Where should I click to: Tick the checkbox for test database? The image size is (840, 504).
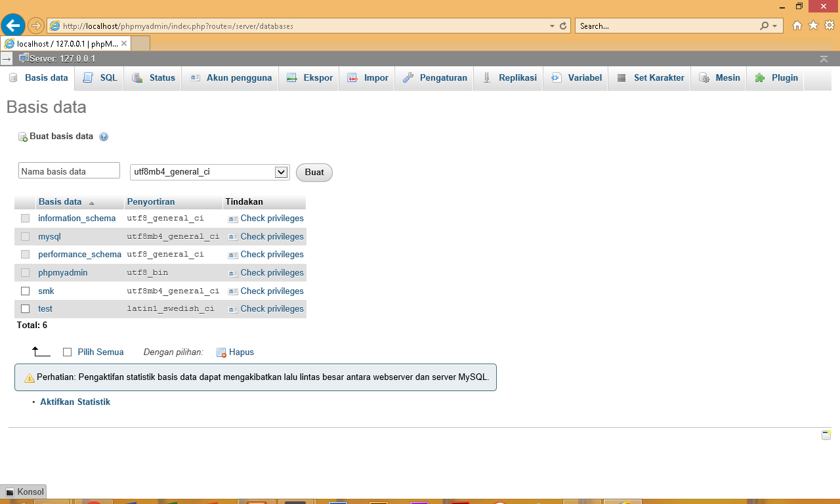point(26,308)
